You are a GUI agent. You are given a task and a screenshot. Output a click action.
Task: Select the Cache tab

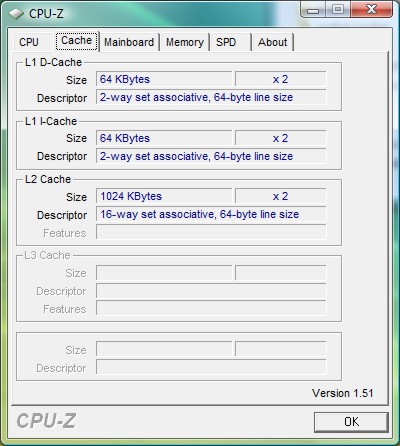[x=77, y=41]
